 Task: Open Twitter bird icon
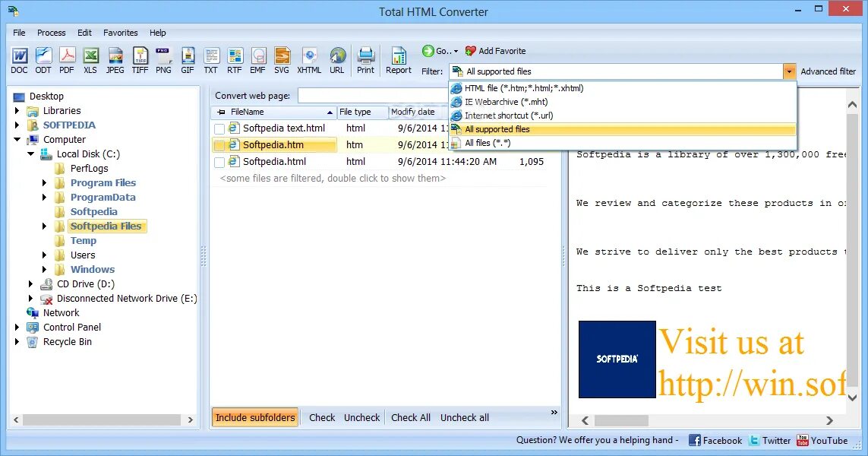[754, 441]
